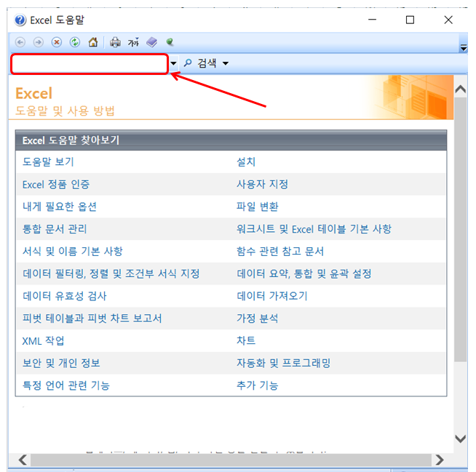Image resolution: width=476 pixels, height=472 pixels.
Task: Click the Keep on Top pin icon
Action: 170,42
